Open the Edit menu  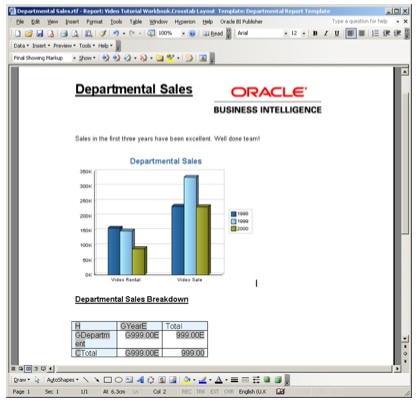[x=35, y=22]
